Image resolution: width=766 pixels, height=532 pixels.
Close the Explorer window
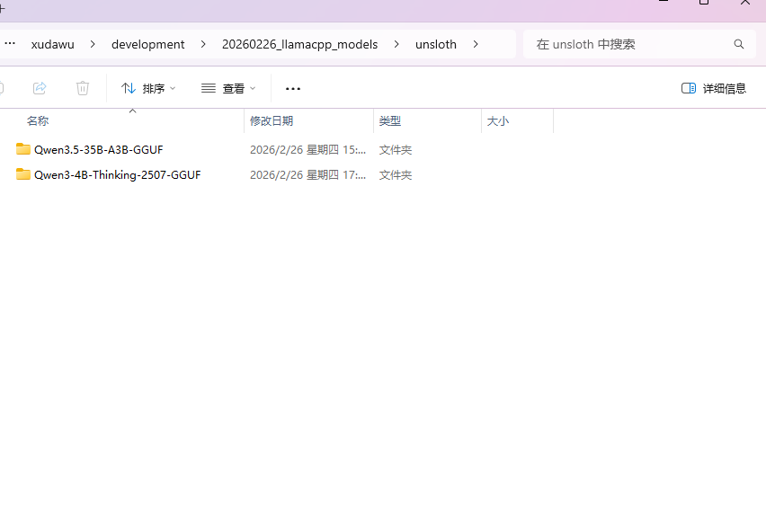745,2
